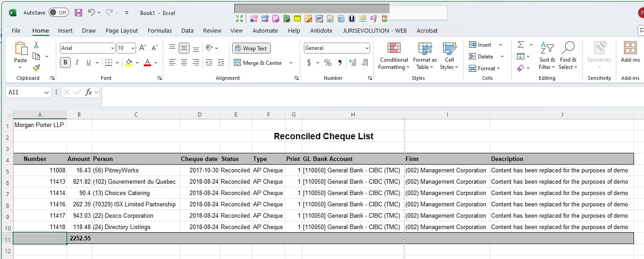Screen dimensions: 644x259
Task: Click the Format Painter brush icon
Action: (36, 68)
